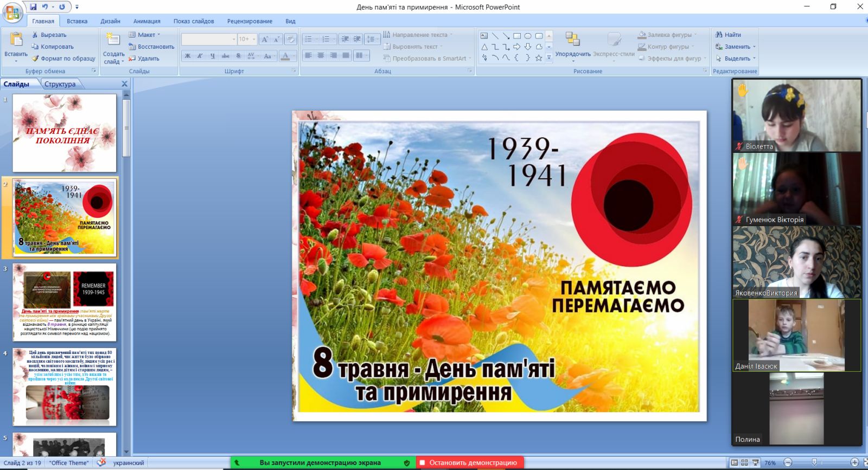
Task: Toggle align text right
Action: 333,56
